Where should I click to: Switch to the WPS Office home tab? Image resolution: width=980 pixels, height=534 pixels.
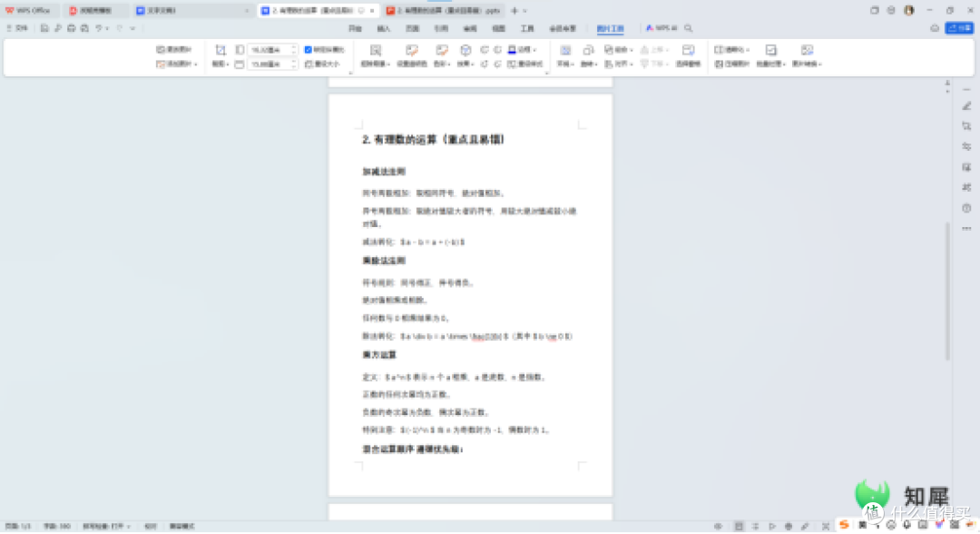[28, 11]
